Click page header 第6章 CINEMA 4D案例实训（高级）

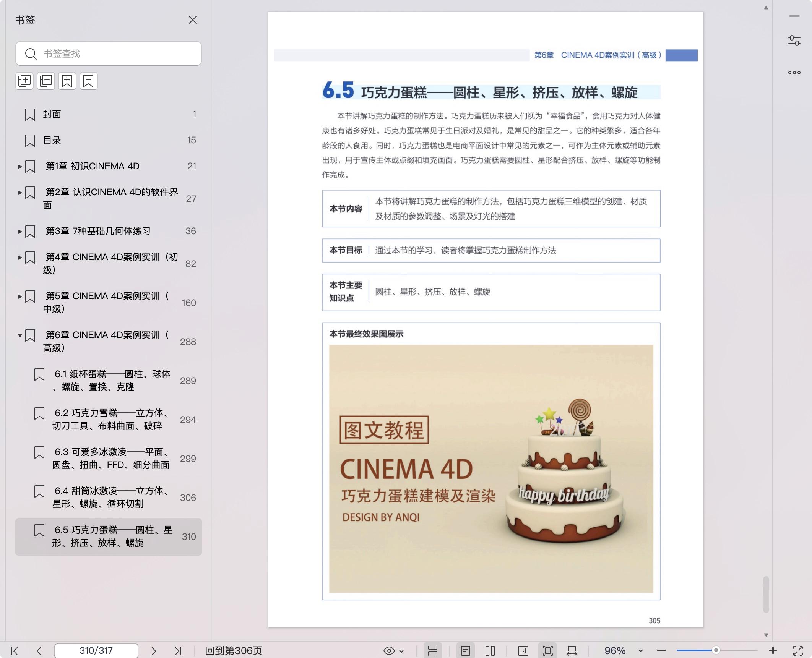(598, 55)
